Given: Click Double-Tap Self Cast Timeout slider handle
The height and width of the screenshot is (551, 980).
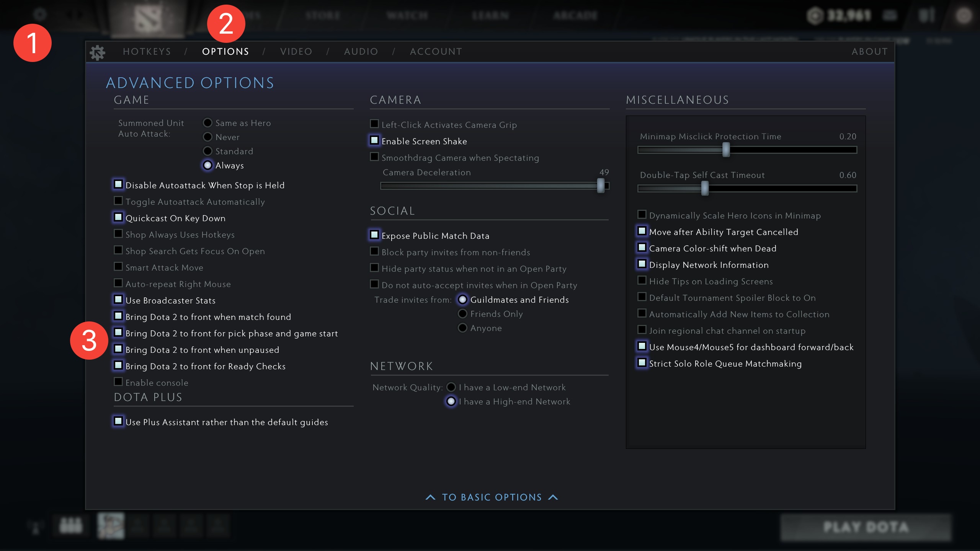Looking at the screenshot, I should tap(705, 189).
